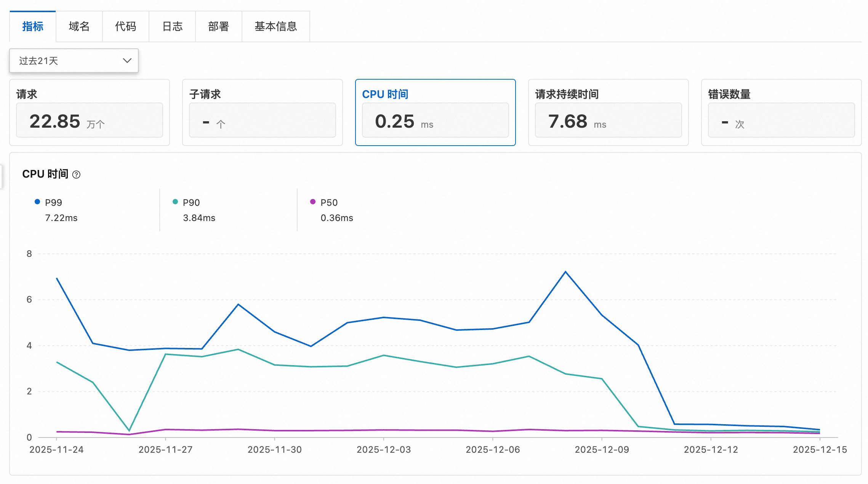Select the 错误数量 metric card
The height and width of the screenshot is (484, 868).
click(781, 112)
